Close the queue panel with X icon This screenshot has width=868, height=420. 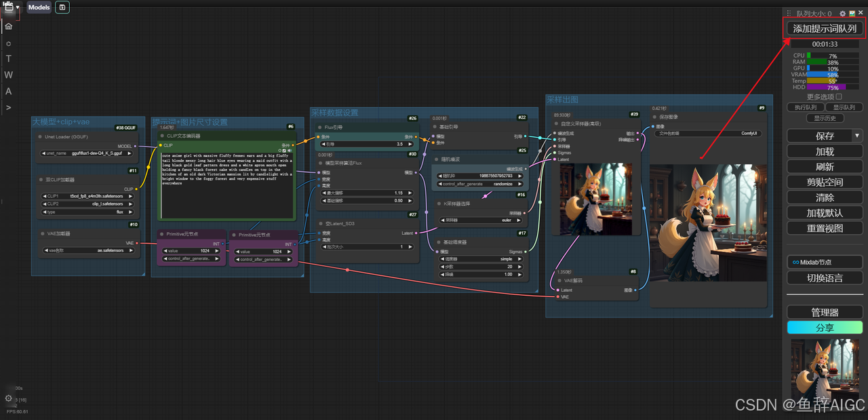pyautogui.click(x=861, y=13)
